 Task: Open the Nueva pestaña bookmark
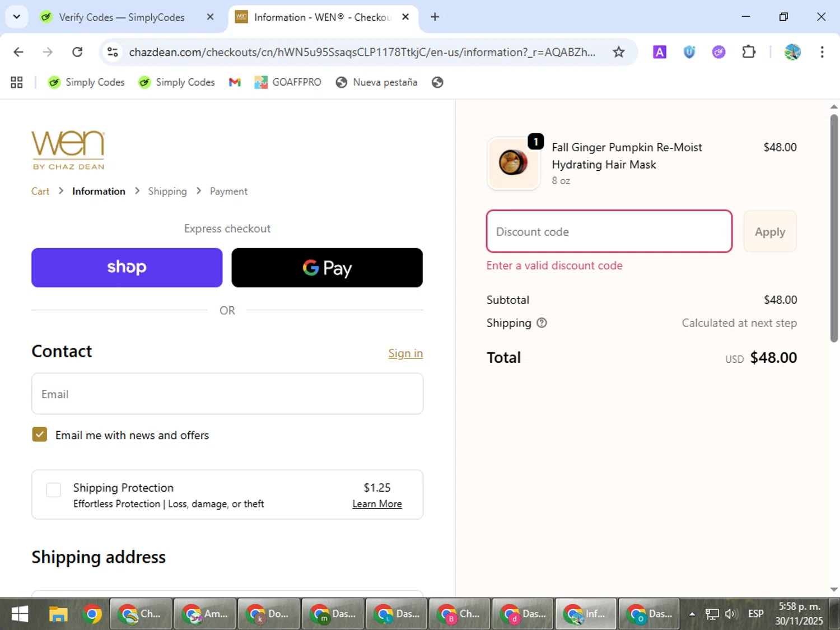click(x=376, y=82)
